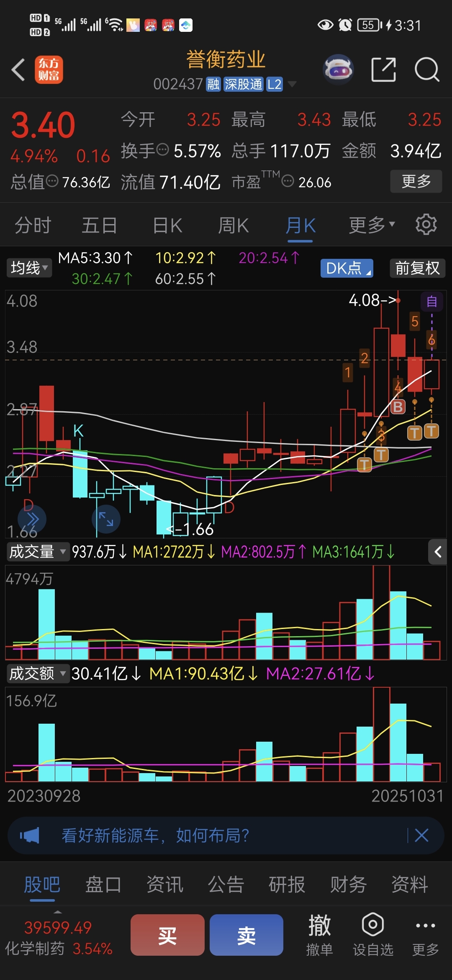The height and width of the screenshot is (980, 452).
Task: Collapse indicator panel with left chevron
Action: (x=438, y=552)
